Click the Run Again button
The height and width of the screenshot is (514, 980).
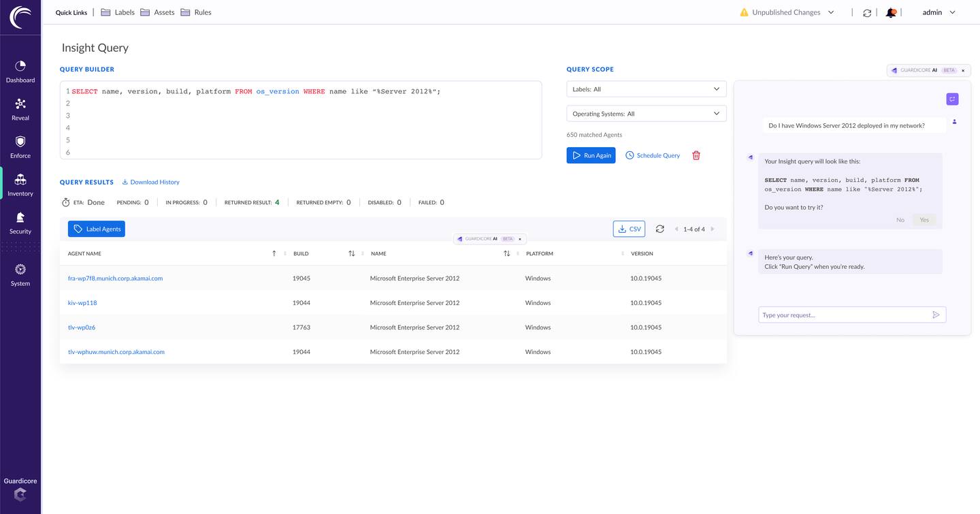pos(591,155)
